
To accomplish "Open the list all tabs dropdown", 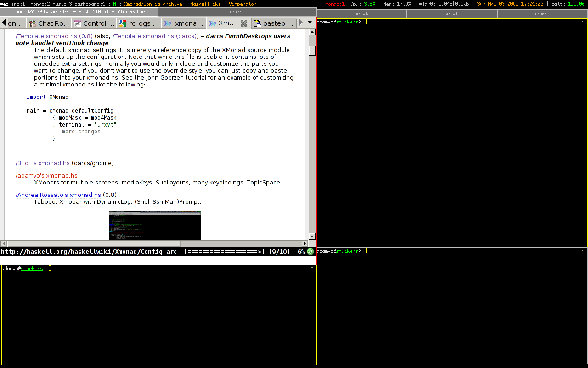I will pos(310,23).
